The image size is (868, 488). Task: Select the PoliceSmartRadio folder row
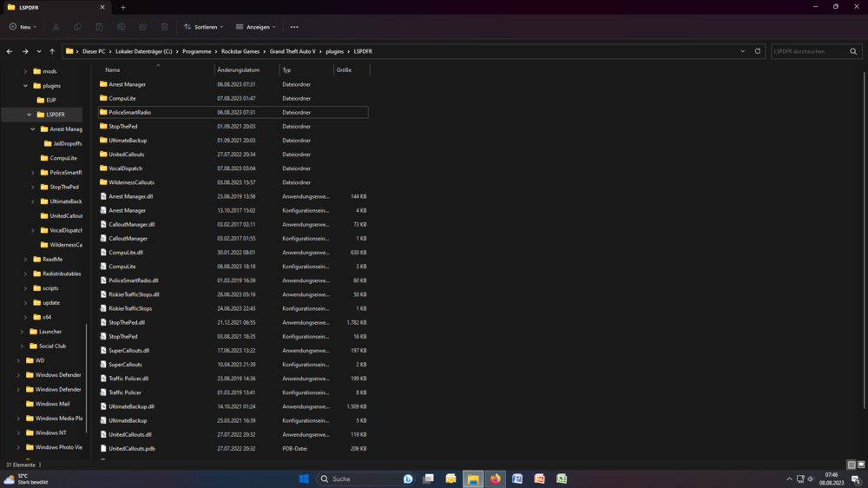(x=233, y=112)
